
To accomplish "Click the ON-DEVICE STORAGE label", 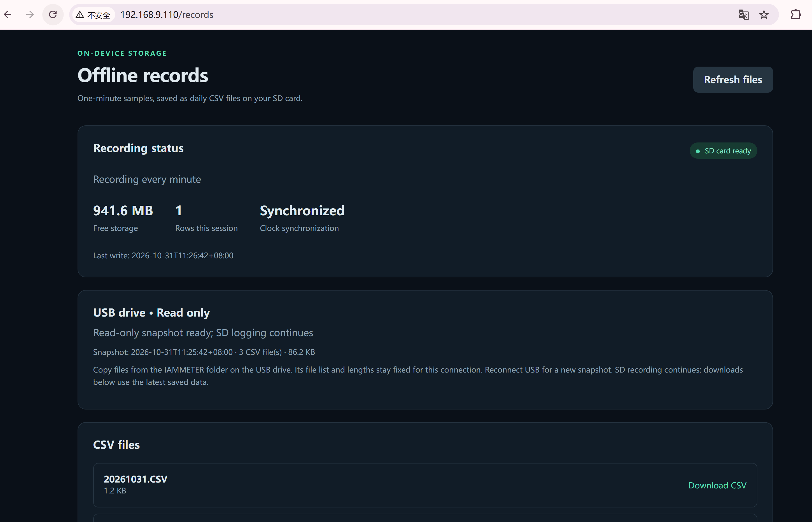I will tap(122, 53).
